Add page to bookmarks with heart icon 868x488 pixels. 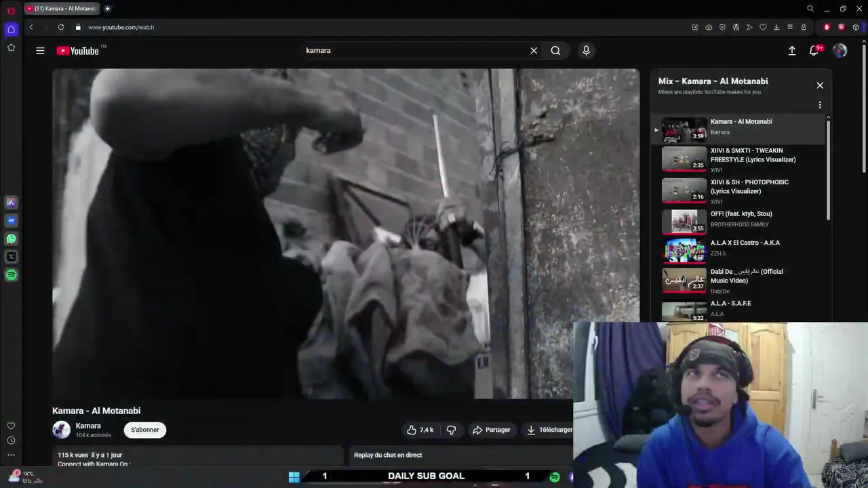(x=763, y=27)
